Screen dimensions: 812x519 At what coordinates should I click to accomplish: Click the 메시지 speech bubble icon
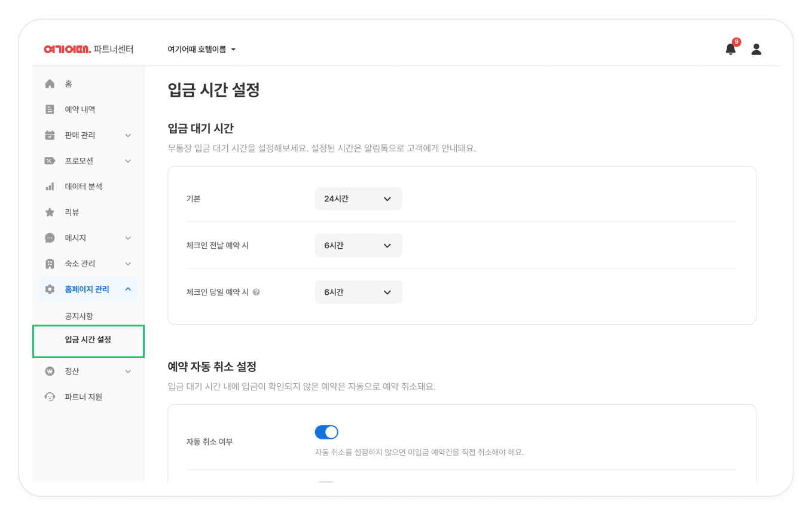click(50, 238)
